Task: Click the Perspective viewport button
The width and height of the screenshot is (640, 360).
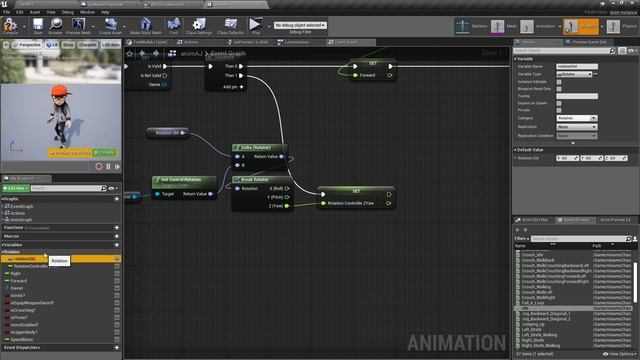Action: coord(27,44)
